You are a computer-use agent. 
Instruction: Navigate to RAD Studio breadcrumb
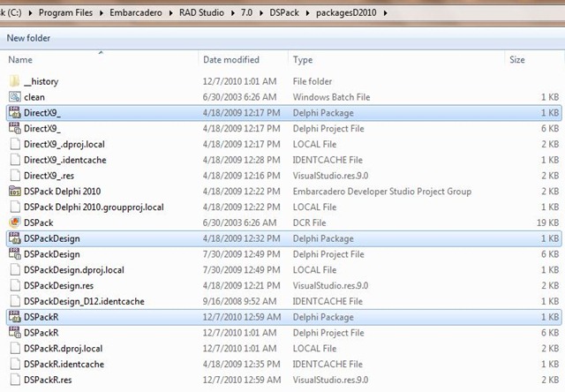tap(201, 13)
